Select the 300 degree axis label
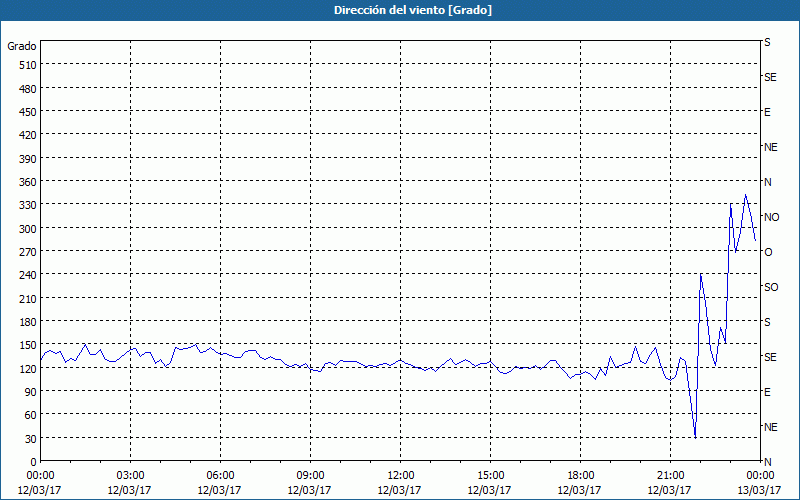This screenshot has height=500, width=800. pyautogui.click(x=28, y=229)
